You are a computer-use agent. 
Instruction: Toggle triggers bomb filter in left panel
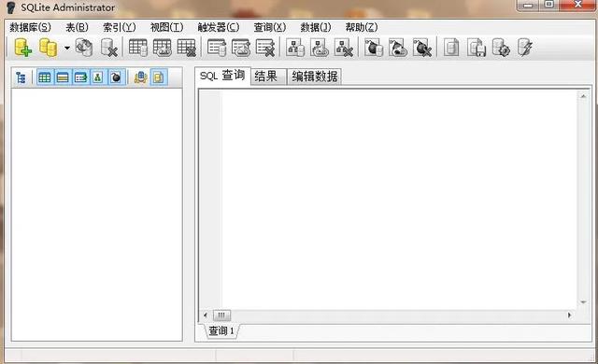[x=116, y=77]
